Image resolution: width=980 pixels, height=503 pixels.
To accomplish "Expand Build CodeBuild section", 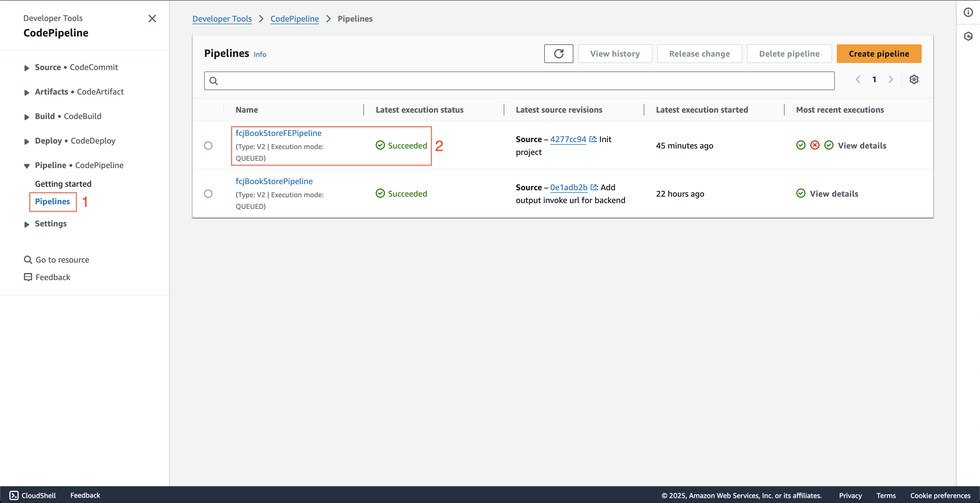I will tap(27, 117).
